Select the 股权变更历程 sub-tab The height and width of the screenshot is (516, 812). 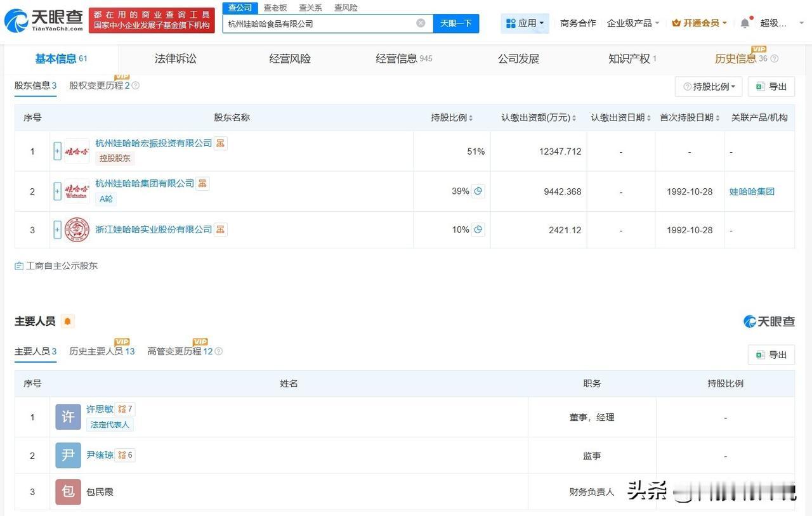tap(99, 86)
